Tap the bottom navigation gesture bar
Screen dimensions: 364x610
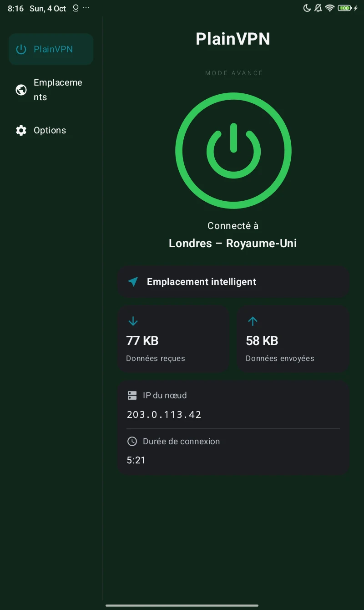point(182,605)
